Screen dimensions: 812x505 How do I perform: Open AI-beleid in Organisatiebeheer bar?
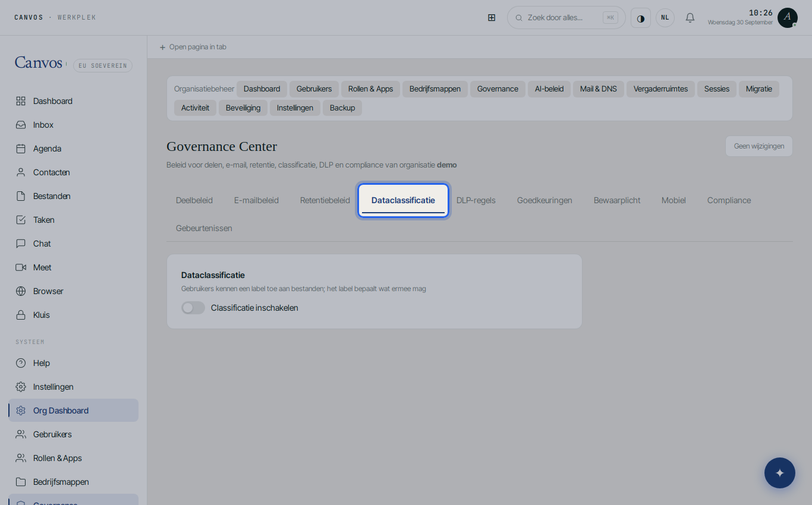pyautogui.click(x=549, y=89)
